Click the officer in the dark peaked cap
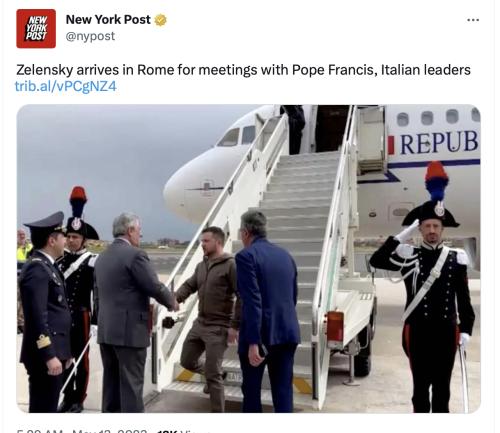 click(x=45, y=310)
